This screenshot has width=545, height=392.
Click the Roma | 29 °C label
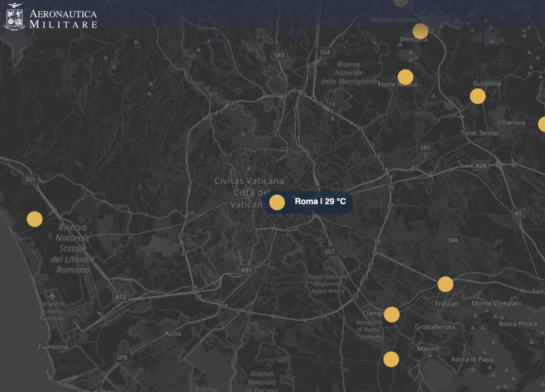click(x=319, y=202)
